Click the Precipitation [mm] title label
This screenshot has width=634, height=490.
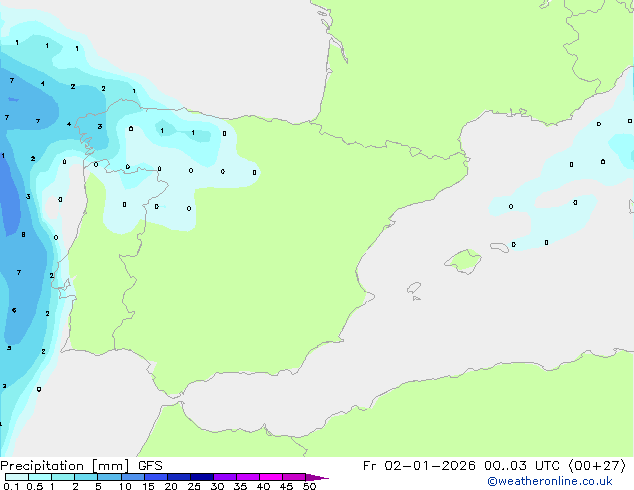click(x=65, y=466)
